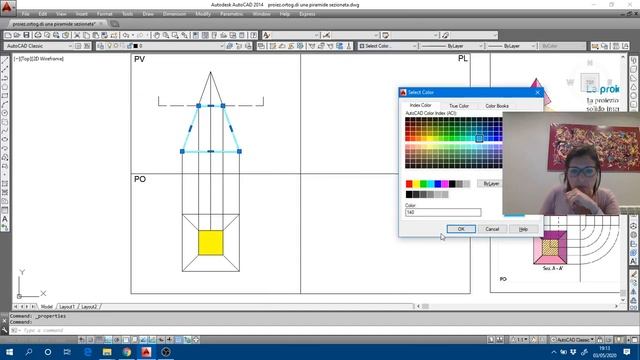
Task: Expand the layer list dropdown
Action: point(222,46)
